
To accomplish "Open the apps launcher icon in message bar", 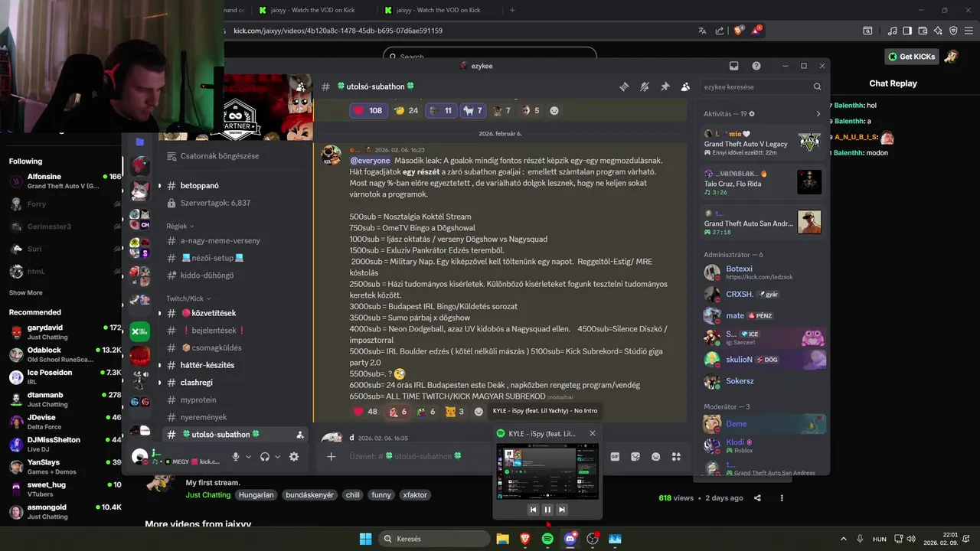I will [676, 456].
